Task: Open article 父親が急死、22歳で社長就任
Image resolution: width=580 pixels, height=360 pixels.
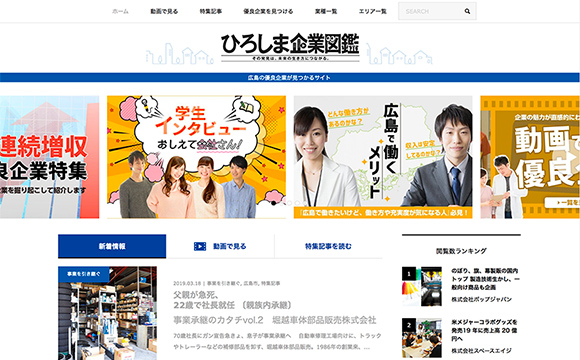Action: click(x=233, y=300)
